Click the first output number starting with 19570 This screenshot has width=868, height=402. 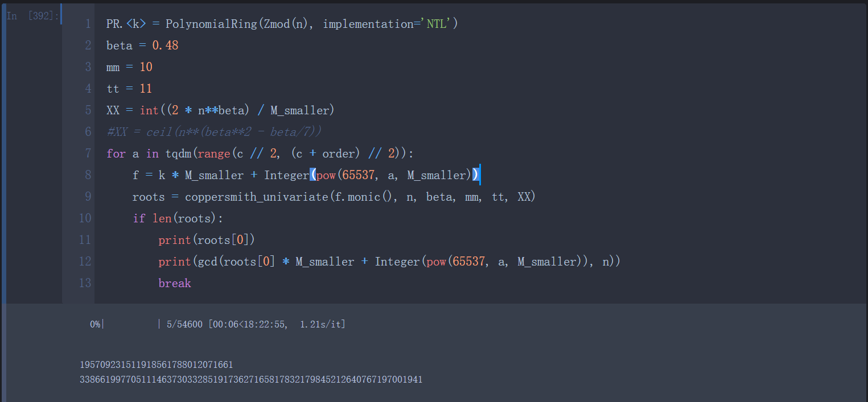[157, 365]
